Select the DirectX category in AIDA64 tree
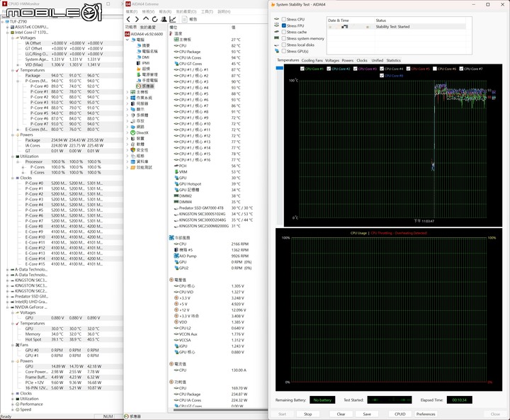510x420 pixels. [140, 132]
